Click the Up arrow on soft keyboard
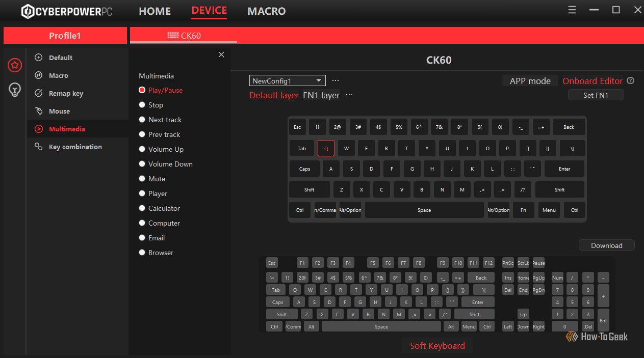Screen dimensions: 644x358 click(x=524, y=315)
